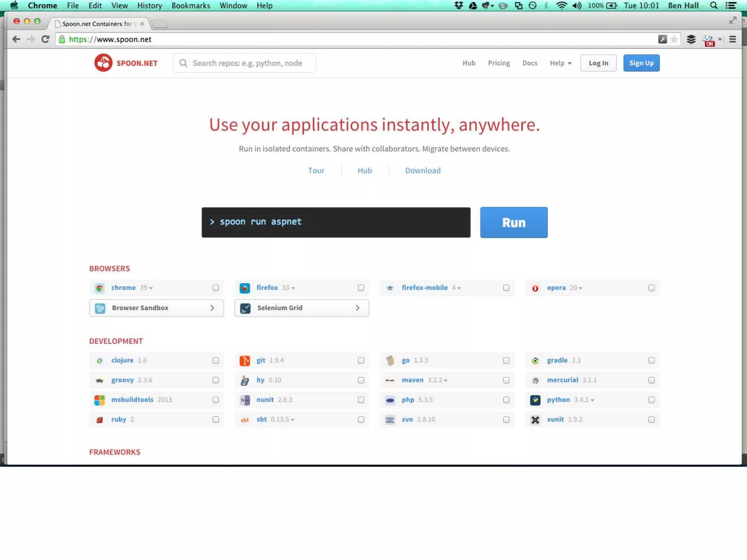747x560 pixels.
Task: Open the Pricing nav item
Action: click(499, 63)
